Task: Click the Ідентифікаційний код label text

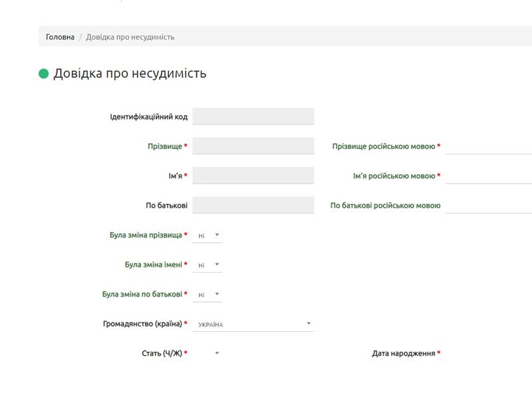Action: click(148, 117)
